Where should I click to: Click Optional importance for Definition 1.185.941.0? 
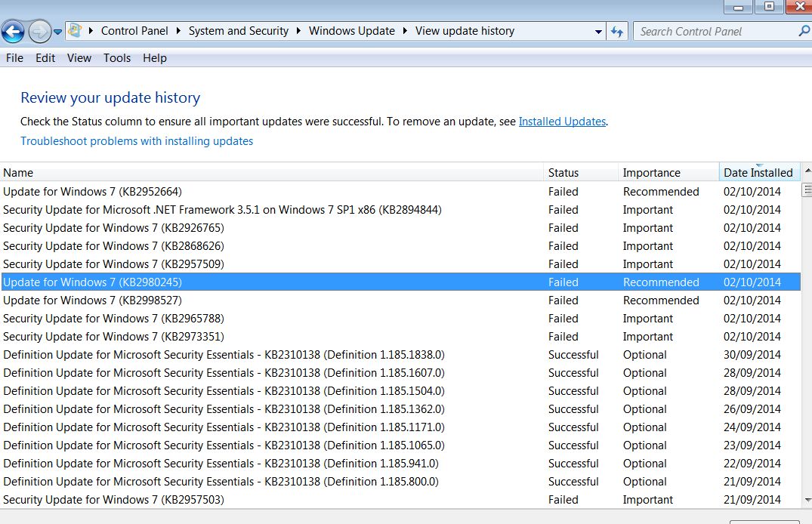(645, 464)
